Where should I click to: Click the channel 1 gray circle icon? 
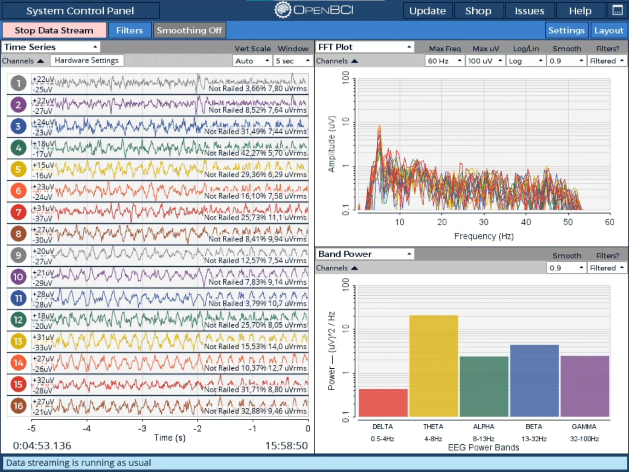[18, 83]
